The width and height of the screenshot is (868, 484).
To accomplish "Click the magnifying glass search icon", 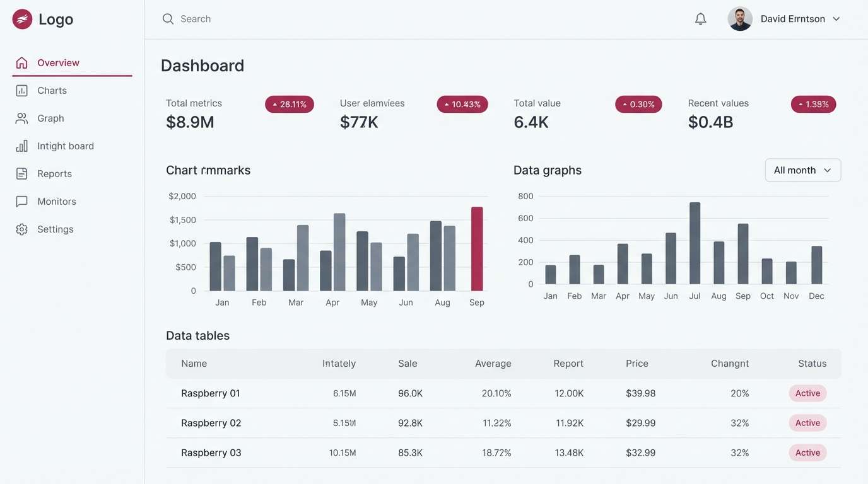I will point(168,19).
